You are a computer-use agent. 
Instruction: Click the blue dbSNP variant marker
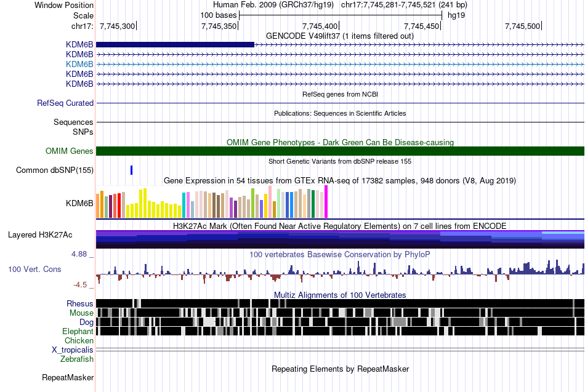click(x=131, y=170)
